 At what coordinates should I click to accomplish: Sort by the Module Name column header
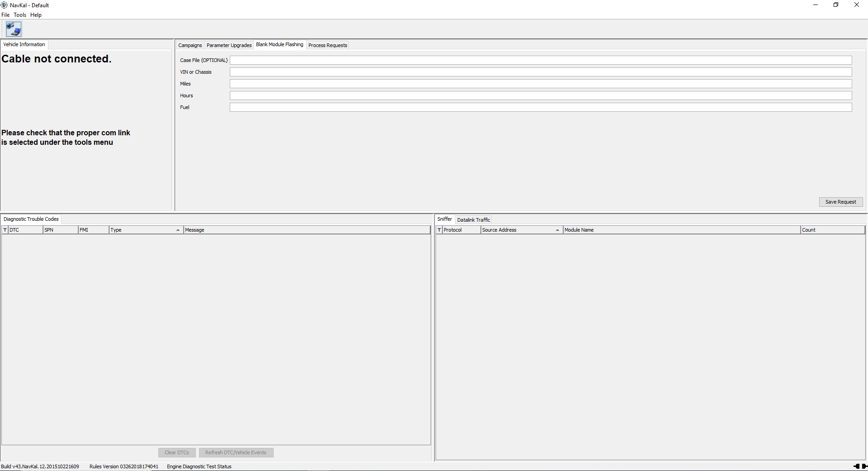[x=682, y=230]
